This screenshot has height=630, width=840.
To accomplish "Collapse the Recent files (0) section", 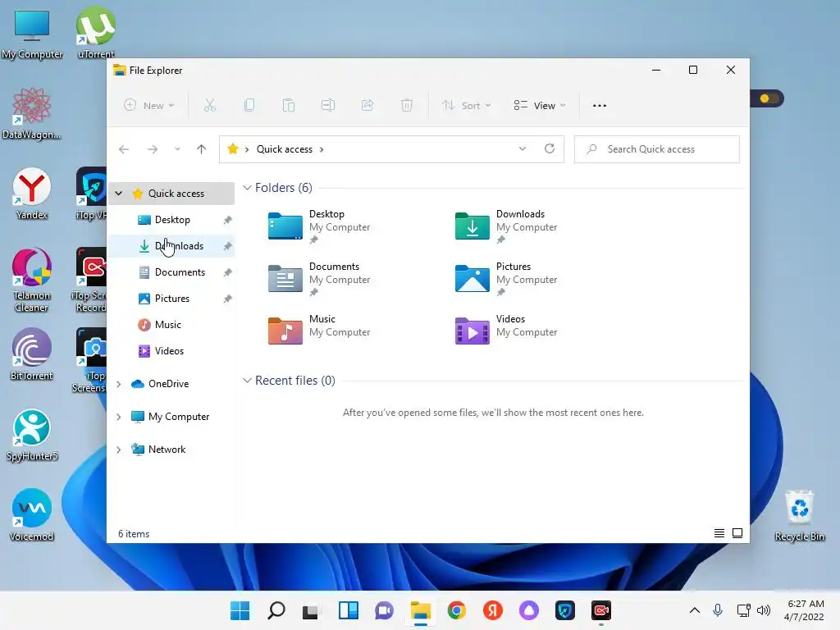I will [247, 381].
